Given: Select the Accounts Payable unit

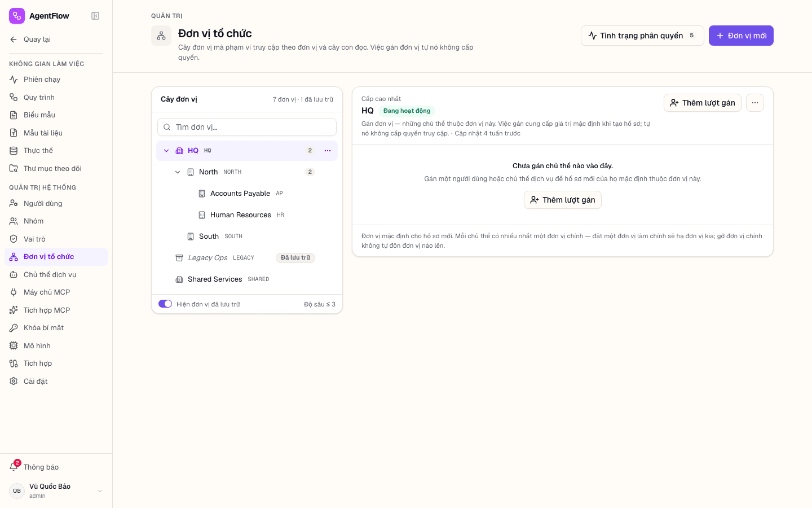Looking at the screenshot, I should point(247,194).
